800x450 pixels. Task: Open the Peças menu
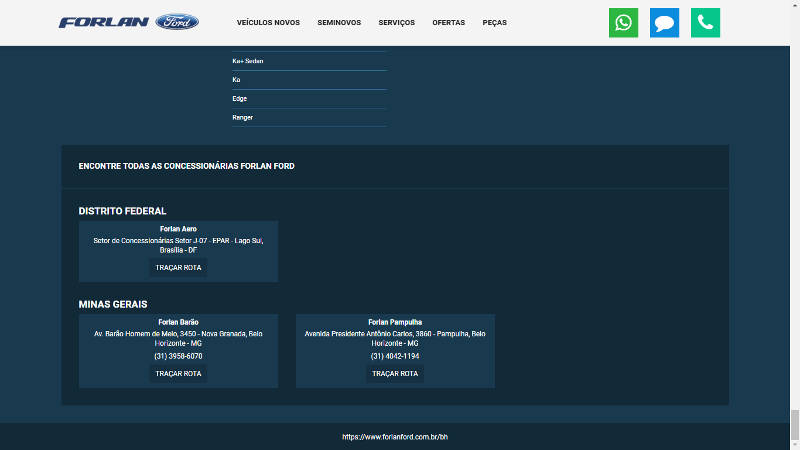(x=494, y=22)
